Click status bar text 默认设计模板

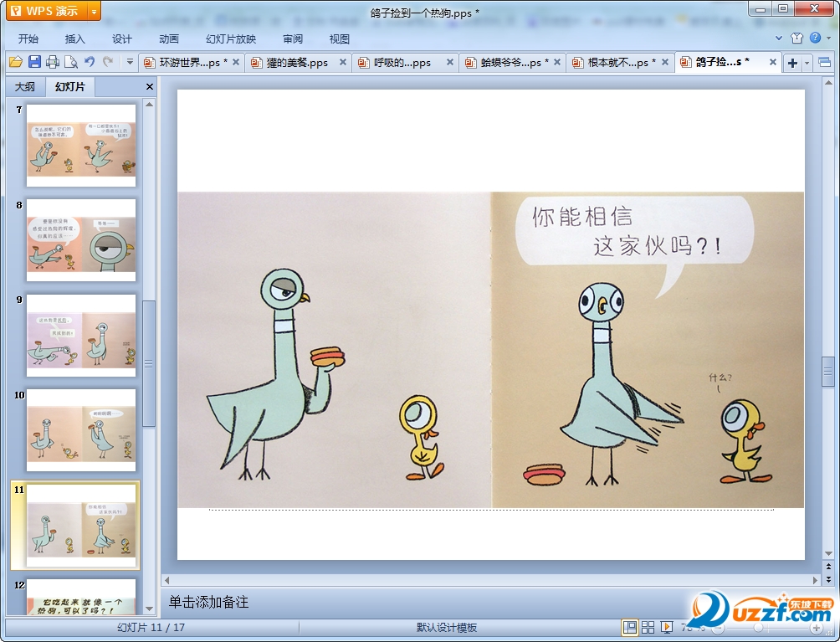pyautogui.click(x=447, y=628)
